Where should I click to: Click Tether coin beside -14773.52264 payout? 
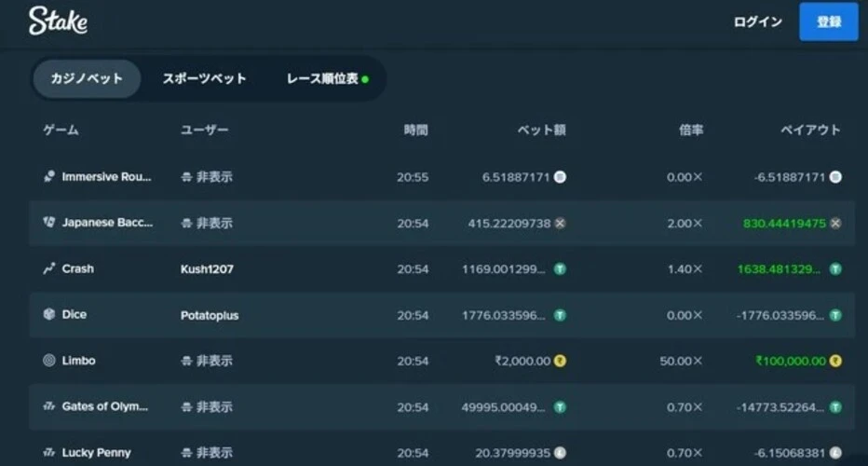pyautogui.click(x=835, y=407)
